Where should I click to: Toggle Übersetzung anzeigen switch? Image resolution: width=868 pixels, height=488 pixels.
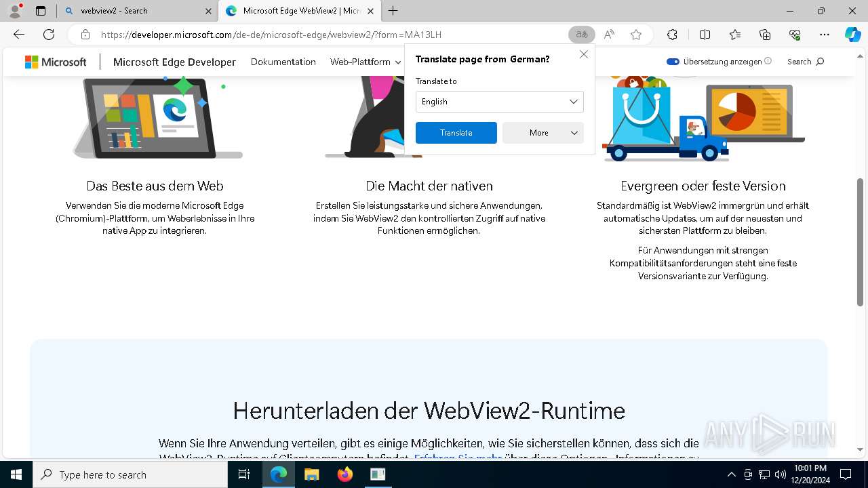(673, 62)
